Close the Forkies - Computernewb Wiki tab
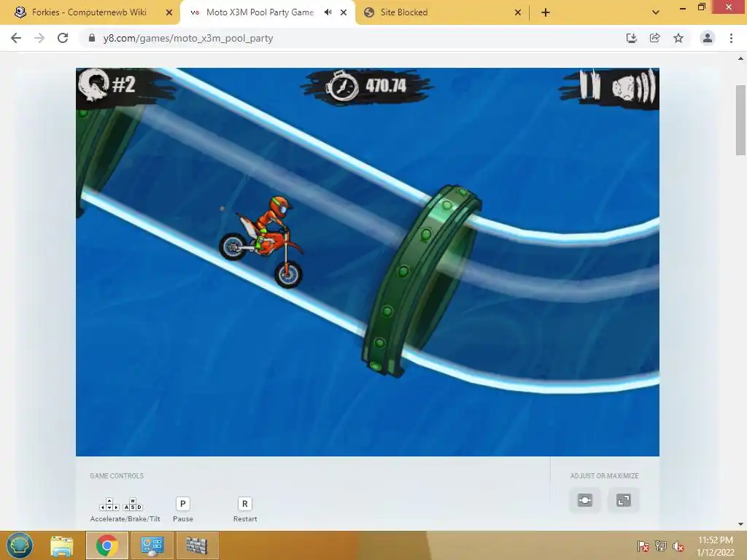 tap(169, 12)
